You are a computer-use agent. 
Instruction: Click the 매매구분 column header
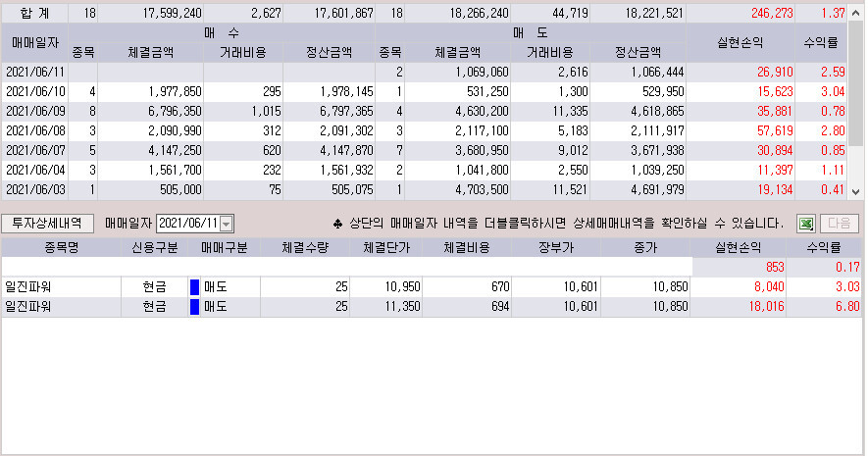pos(225,248)
